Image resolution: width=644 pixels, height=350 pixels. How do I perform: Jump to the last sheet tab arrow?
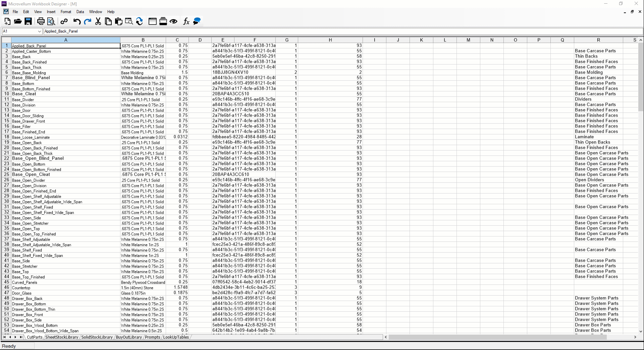click(x=21, y=337)
